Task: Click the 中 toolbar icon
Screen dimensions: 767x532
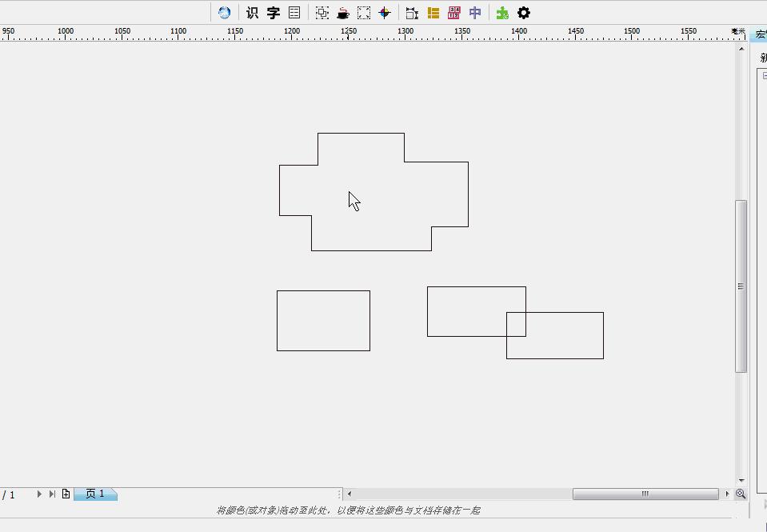Action: [474, 12]
